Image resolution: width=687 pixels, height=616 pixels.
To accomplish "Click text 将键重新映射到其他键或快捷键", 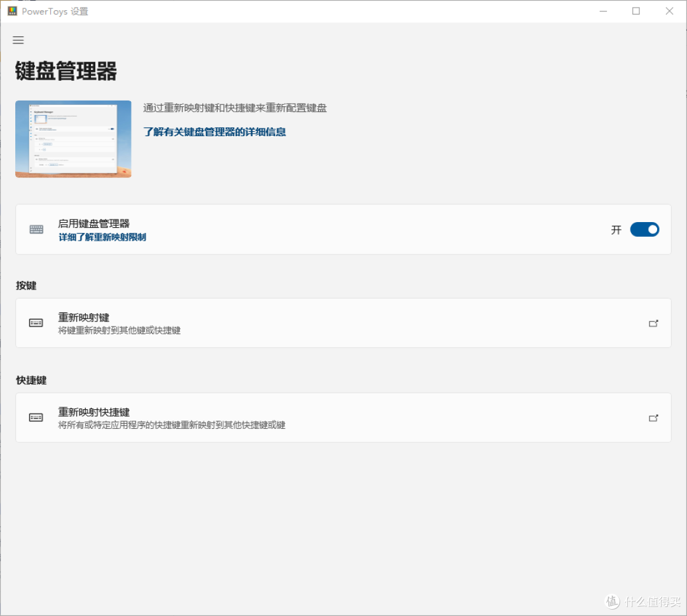I will pos(119,330).
